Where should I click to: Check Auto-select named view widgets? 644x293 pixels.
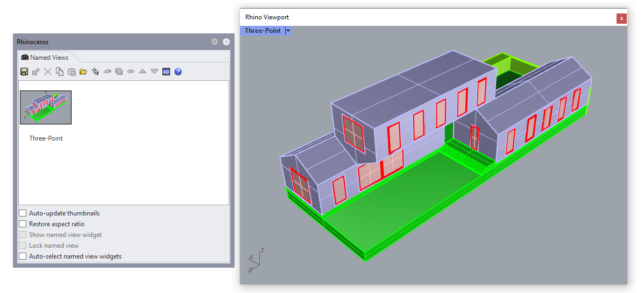tap(23, 256)
